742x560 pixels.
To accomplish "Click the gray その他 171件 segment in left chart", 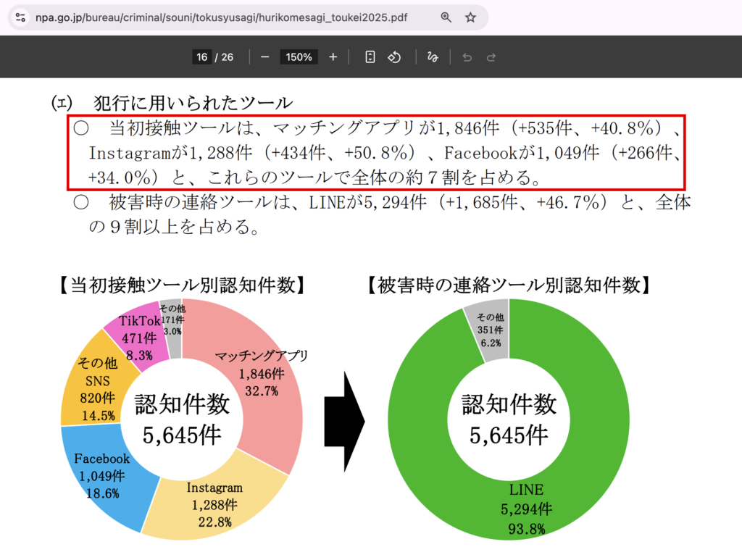I will coord(172,321).
